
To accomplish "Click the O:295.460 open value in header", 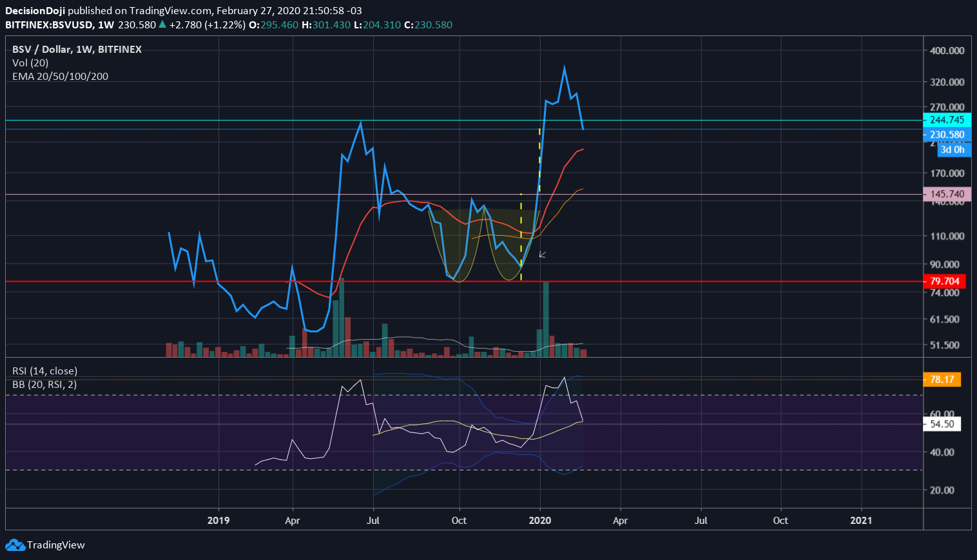I will (x=274, y=25).
